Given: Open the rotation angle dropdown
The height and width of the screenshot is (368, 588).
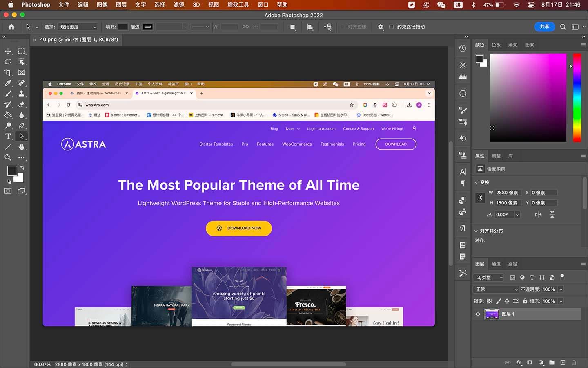Looking at the screenshot, I should [517, 215].
